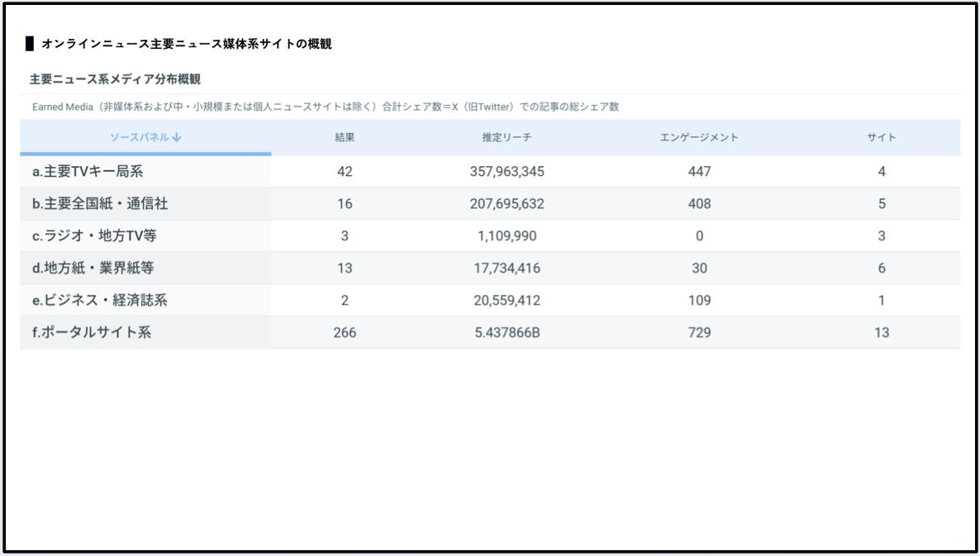Screen dimensions: 980x556
Task: Click the 729 engagement value
Action: click(698, 333)
